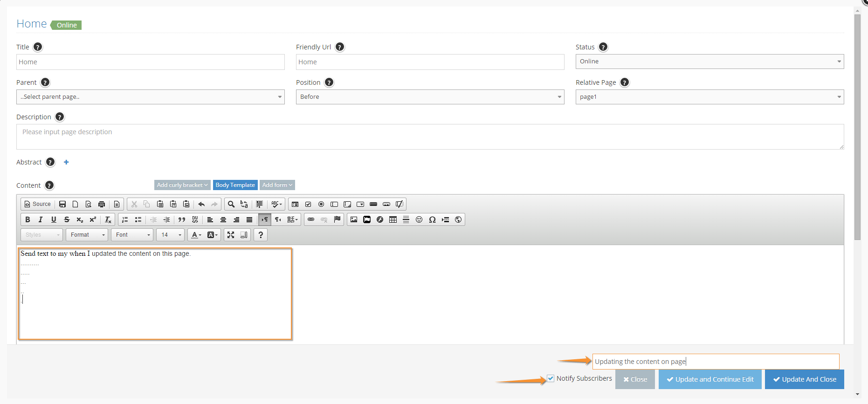Image resolution: width=868 pixels, height=404 pixels.
Task: Uncheck the Notify Subscribers checkbox
Action: coord(551,378)
